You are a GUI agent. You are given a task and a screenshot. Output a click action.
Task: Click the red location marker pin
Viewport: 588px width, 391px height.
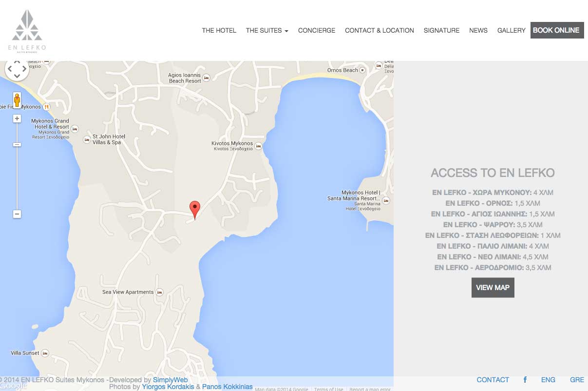click(x=195, y=210)
